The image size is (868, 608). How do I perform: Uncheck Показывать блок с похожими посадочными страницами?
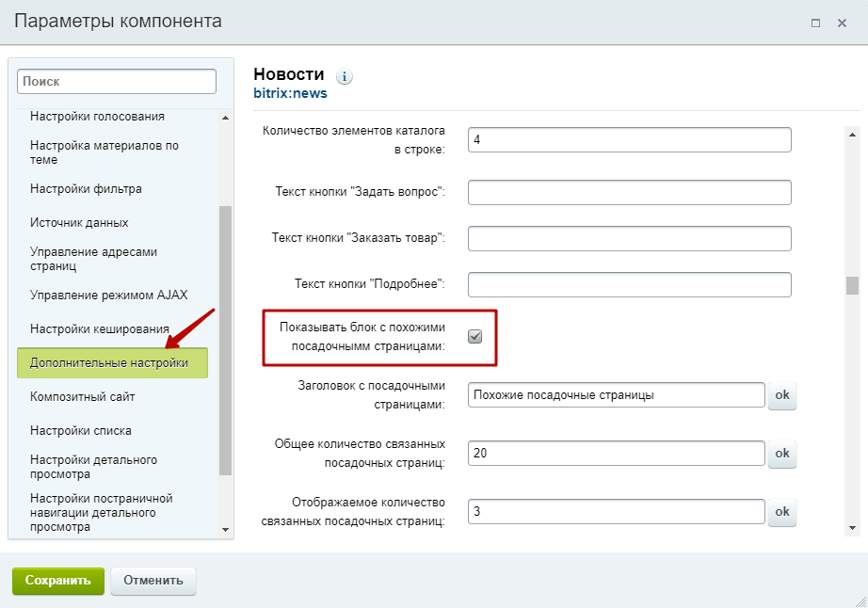(475, 336)
